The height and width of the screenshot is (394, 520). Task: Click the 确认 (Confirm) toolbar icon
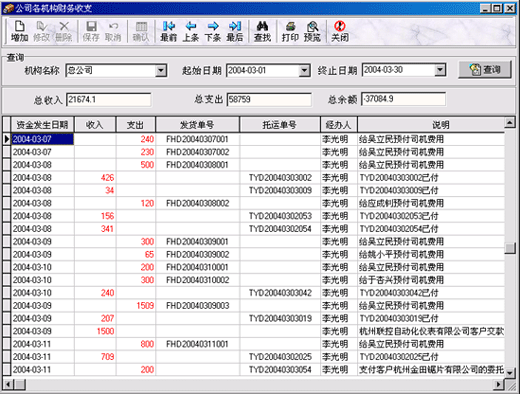tap(141, 31)
